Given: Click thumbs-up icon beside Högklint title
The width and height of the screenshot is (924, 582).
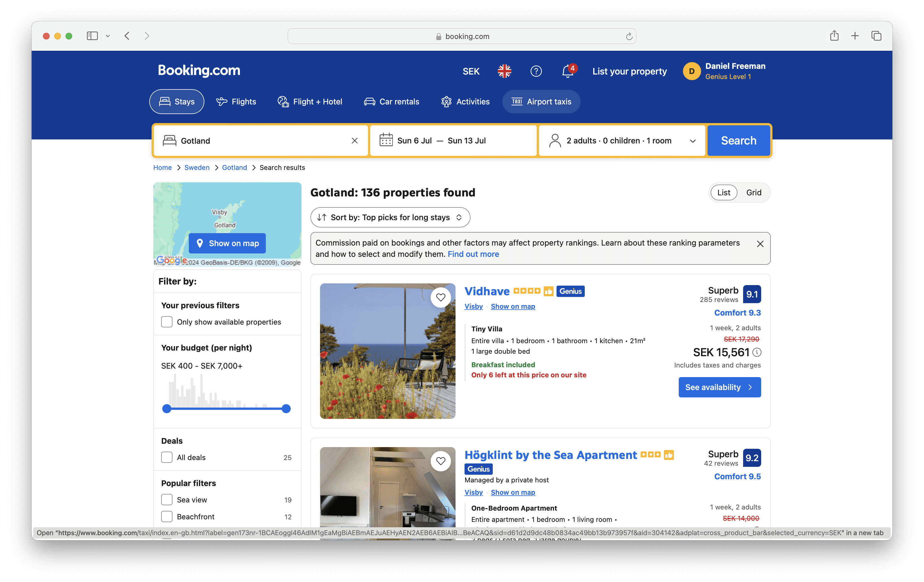Looking at the screenshot, I should (669, 455).
